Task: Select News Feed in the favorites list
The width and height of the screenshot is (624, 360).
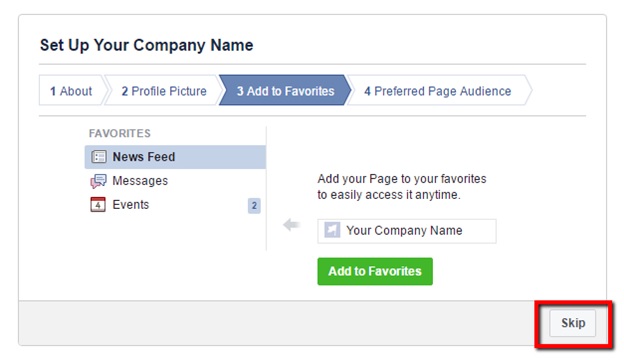Action: click(x=175, y=157)
